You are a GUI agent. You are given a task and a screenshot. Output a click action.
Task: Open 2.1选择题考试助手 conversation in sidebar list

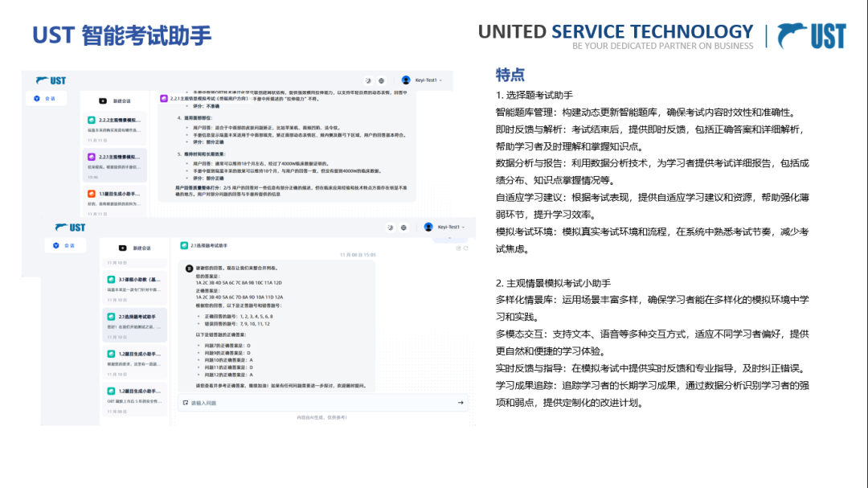[x=134, y=325]
